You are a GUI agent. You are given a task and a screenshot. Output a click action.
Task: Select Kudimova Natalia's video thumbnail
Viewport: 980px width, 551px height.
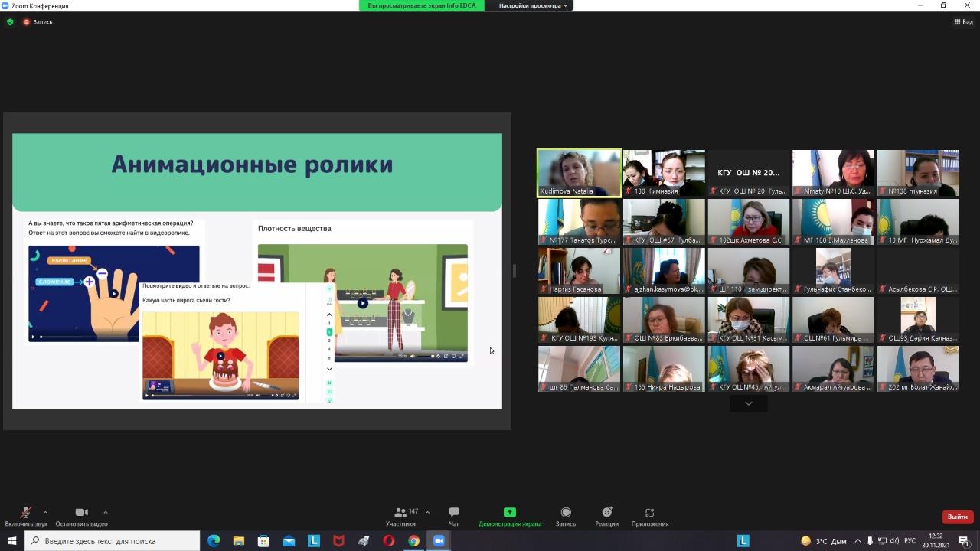(x=579, y=172)
